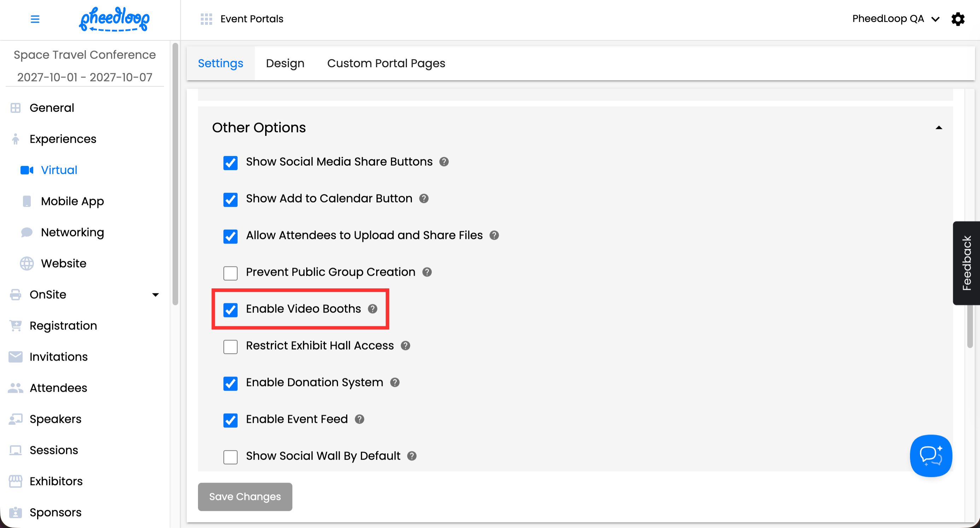
Task: Click help icon beside Enable Video Booths
Action: (372, 309)
